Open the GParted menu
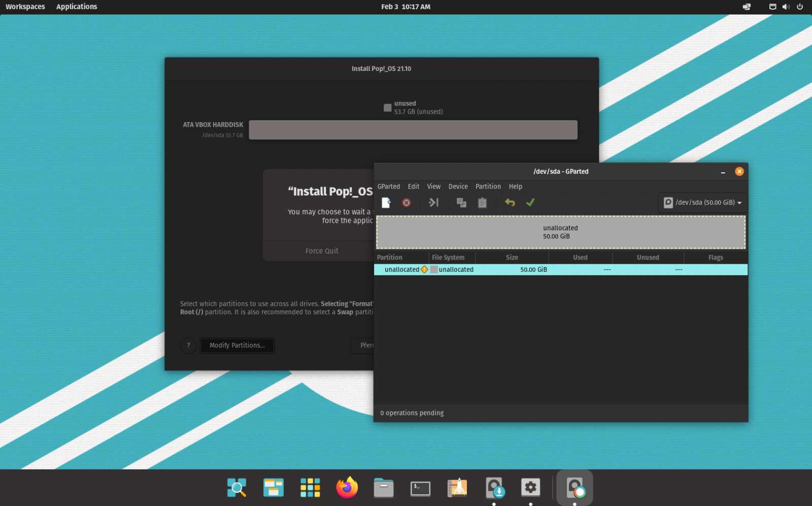Viewport: 812px width, 506px height. (389, 187)
